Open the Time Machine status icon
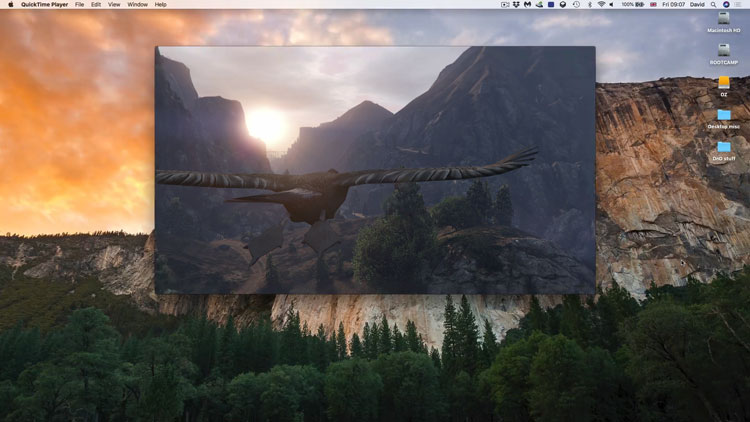 click(576, 4)
